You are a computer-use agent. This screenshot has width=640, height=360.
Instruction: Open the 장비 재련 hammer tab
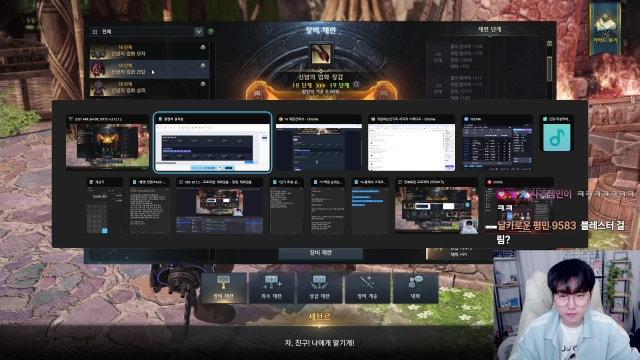tap(223, 288)
